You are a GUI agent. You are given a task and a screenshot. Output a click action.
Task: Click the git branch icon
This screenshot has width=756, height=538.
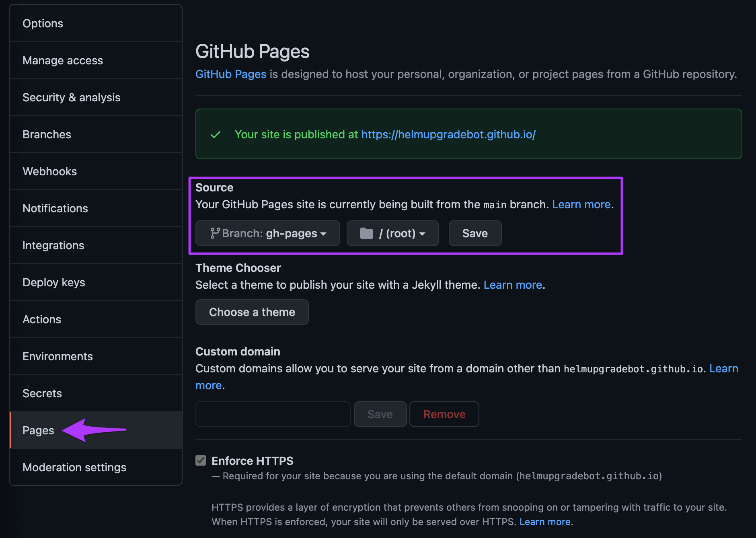click(215, 233)
